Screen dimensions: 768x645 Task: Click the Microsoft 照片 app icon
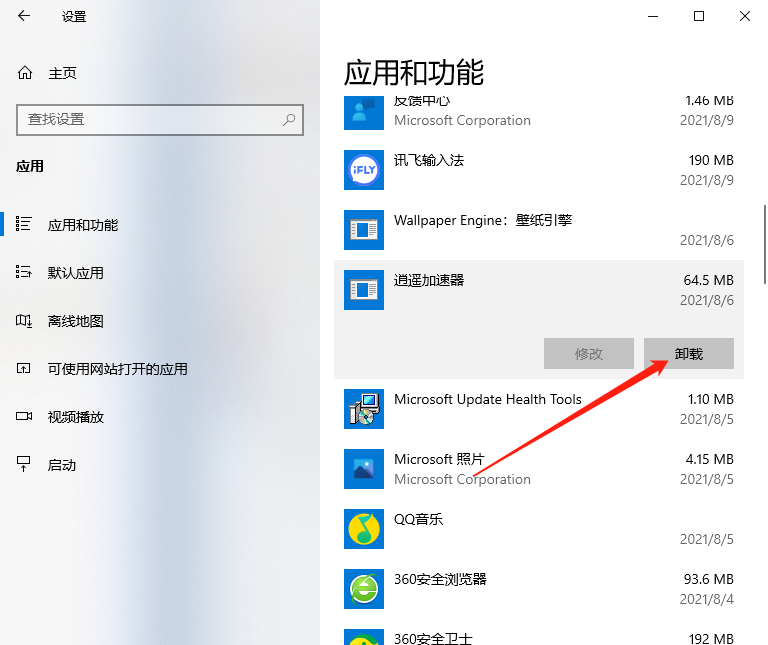pos(363,469)
